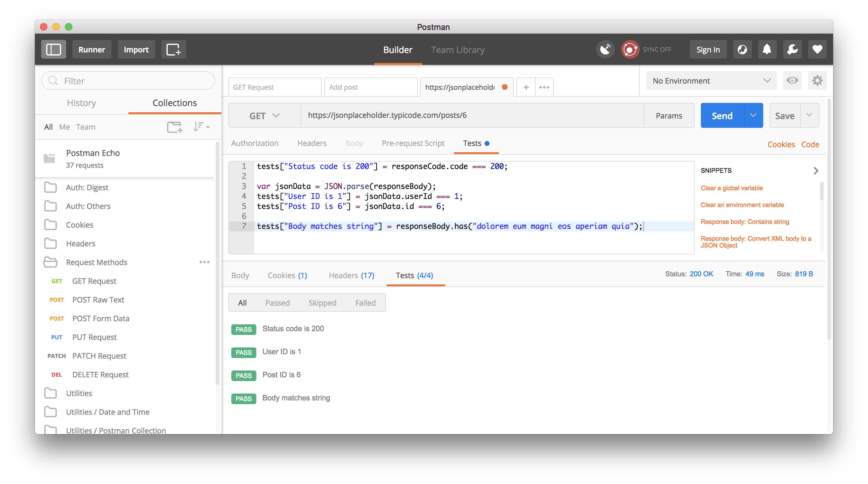Open tab options ellipsis menu

click(x=544, y=87)
